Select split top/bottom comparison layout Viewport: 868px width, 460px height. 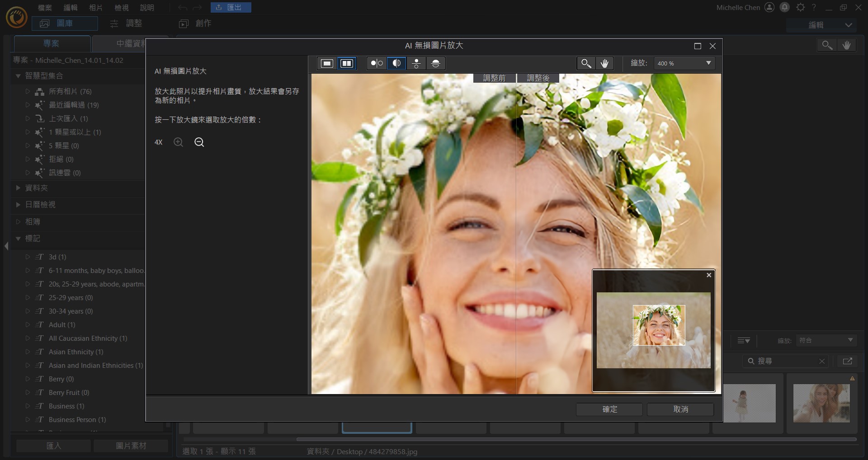[x=436, y=63]
